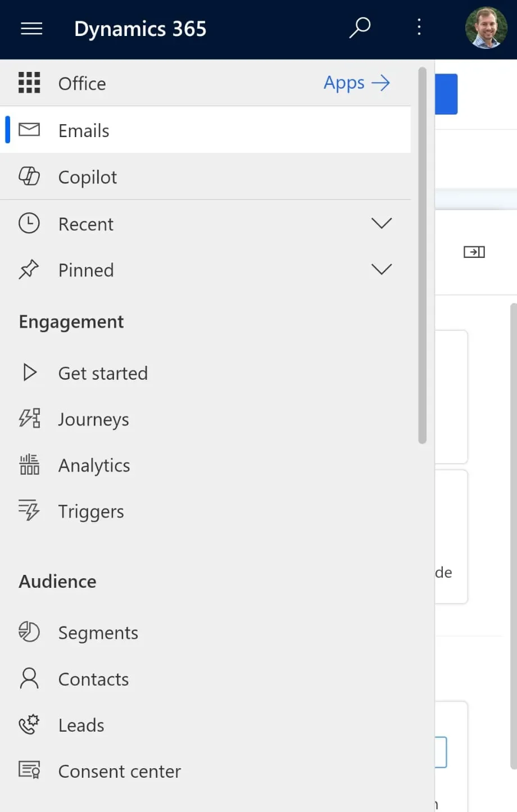Click the Analytics chart icon
517x812 pixels.
tap(29, 465)
